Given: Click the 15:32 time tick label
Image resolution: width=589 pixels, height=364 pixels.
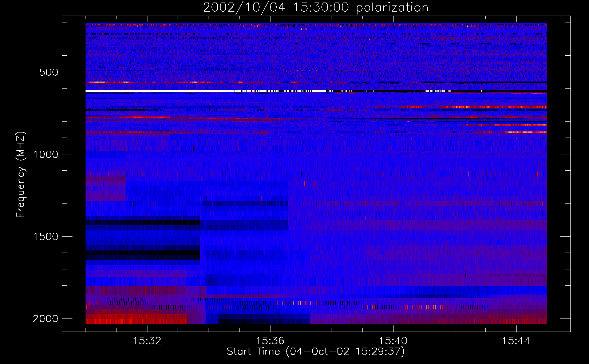Looking at the screenshot, I should [147, 341].
